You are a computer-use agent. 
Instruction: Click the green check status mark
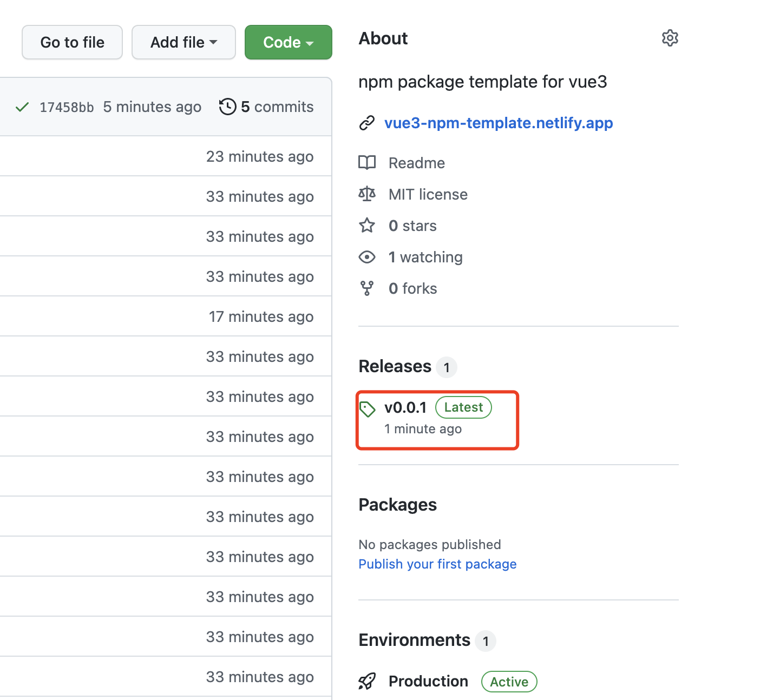coord(22,107)
